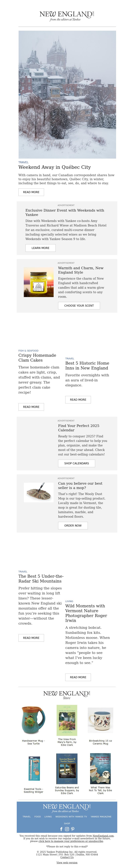Select TRAVEL in the footer menu
The width and height of the screenshot is (134, 868).
(27, 816)
